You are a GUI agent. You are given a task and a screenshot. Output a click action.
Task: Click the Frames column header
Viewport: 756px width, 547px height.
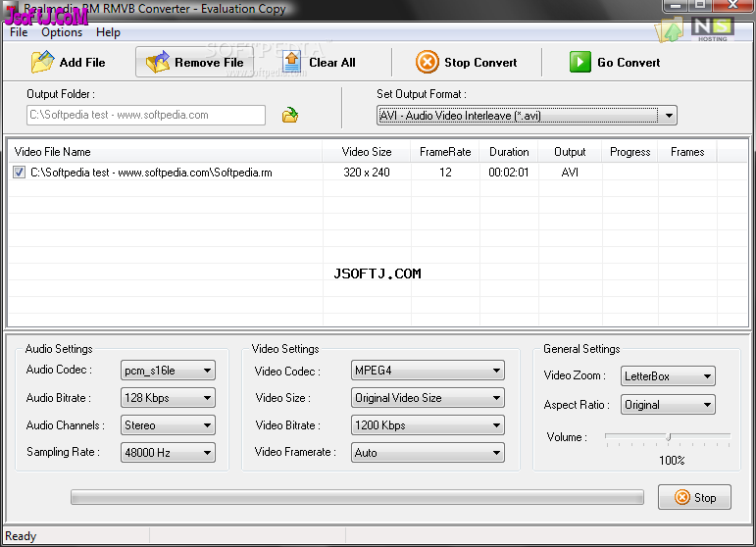click(x=687, y=152)
